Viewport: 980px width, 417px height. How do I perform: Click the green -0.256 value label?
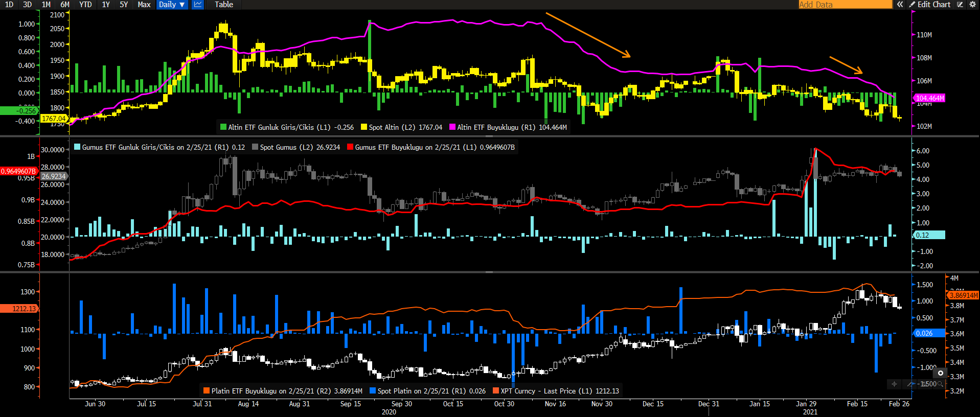click(19, 110)
